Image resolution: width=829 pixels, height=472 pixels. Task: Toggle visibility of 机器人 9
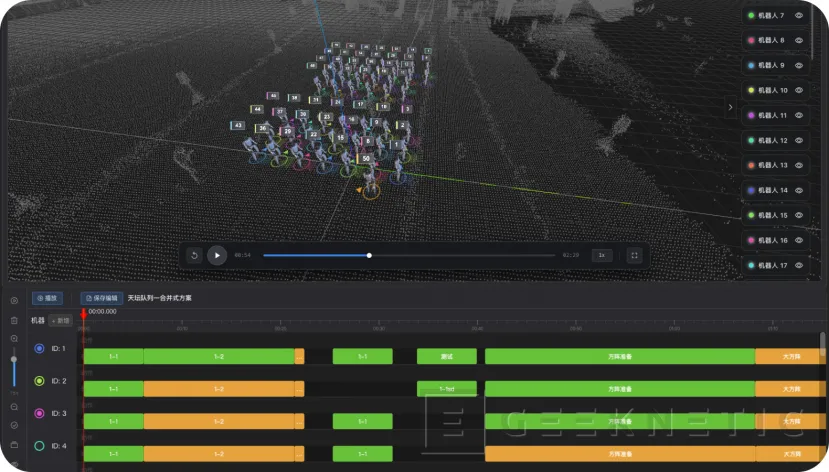coord(799,66)
